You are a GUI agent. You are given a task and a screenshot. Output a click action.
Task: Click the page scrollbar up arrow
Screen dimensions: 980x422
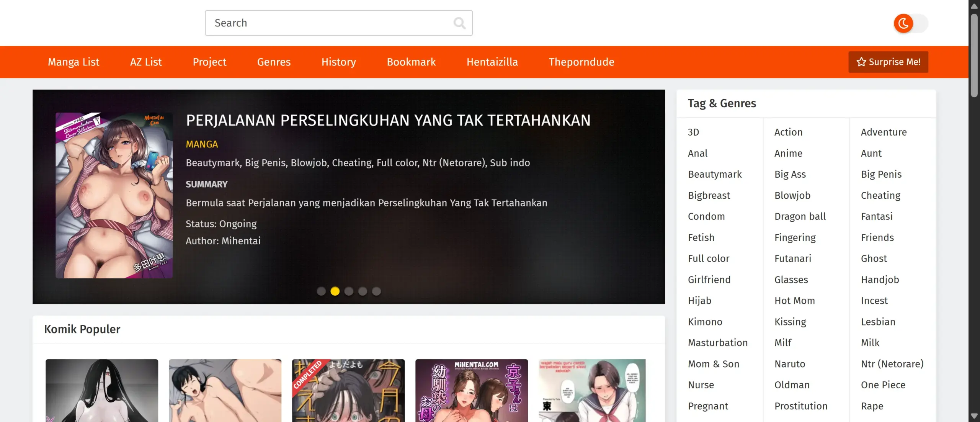(x=974, y=6)
